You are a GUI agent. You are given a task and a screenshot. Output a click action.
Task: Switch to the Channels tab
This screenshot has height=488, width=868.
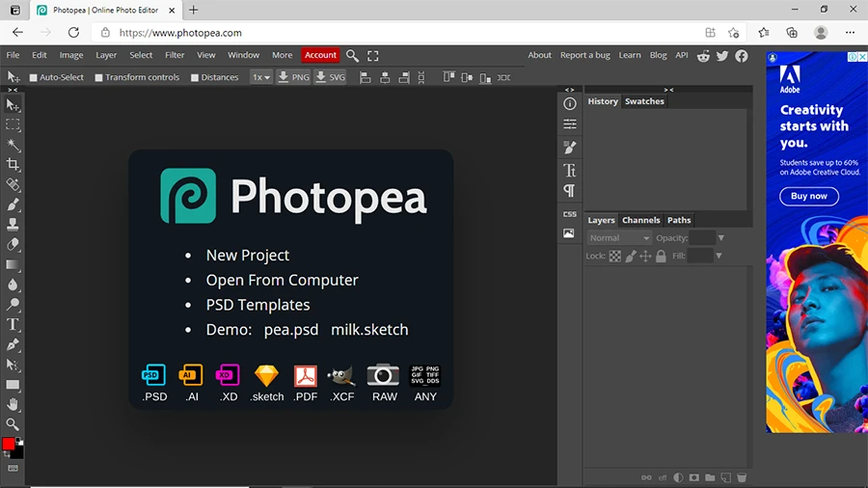point(640,220)
